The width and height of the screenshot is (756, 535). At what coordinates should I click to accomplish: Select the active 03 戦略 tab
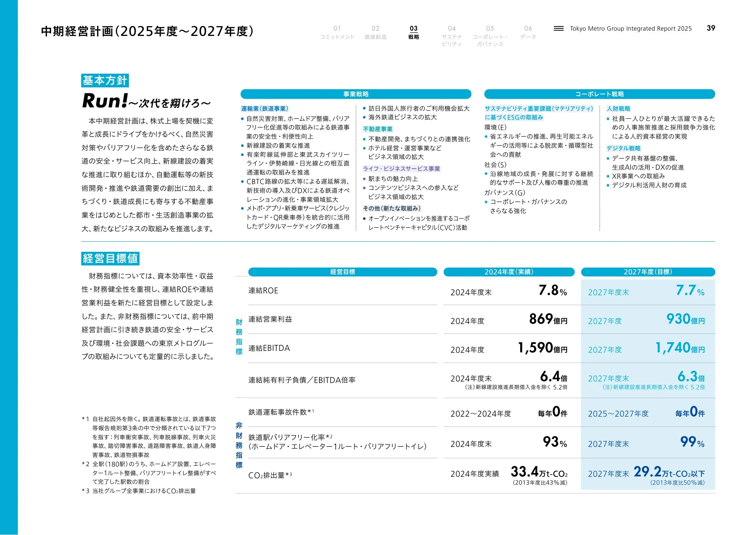click(x=414, y=33)
